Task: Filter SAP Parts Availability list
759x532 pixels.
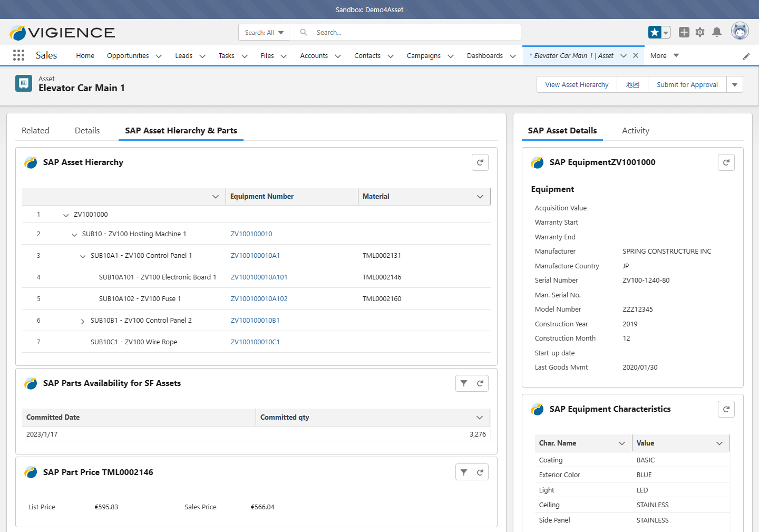Action: coord(464,383)
